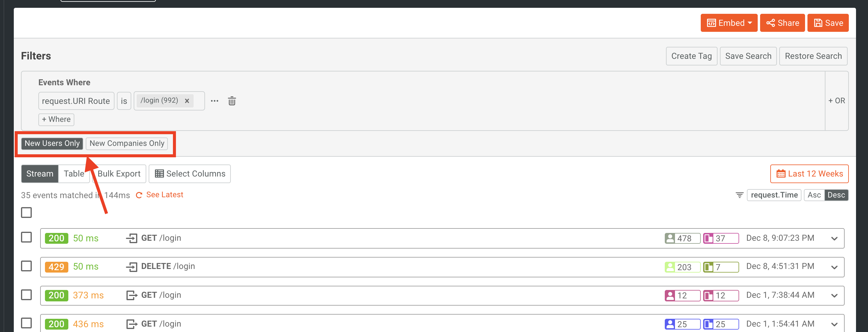This screenshot has width=868, height=332.
Task: Click the See Latest refresh link
Action: tap(160, 195)
